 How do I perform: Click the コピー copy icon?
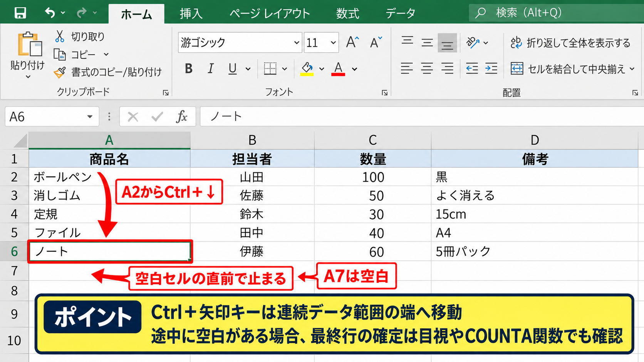coord(59,54)
